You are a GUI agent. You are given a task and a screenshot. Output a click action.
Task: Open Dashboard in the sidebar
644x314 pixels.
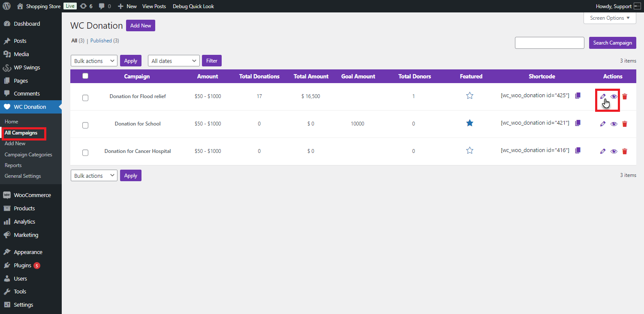click(x=31, y=24)
